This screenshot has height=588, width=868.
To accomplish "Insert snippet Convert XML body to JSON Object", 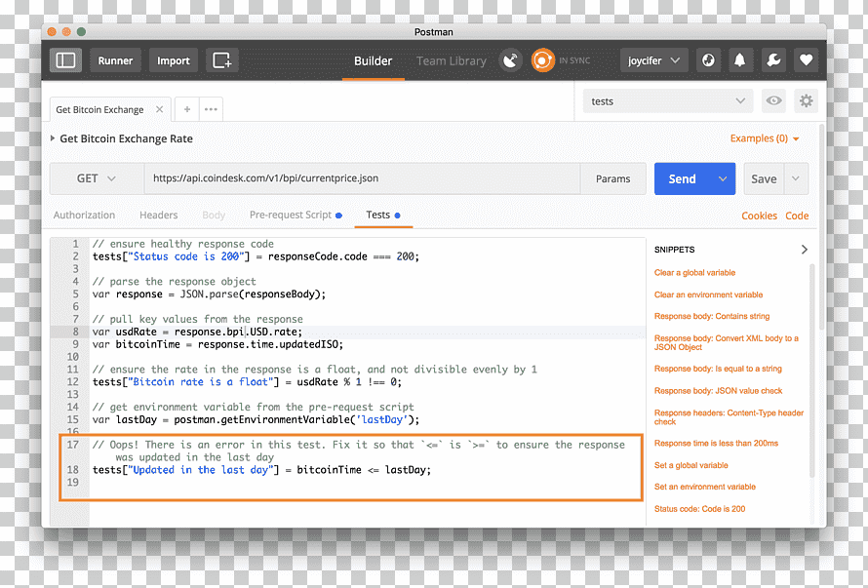I will coord(727,342).
